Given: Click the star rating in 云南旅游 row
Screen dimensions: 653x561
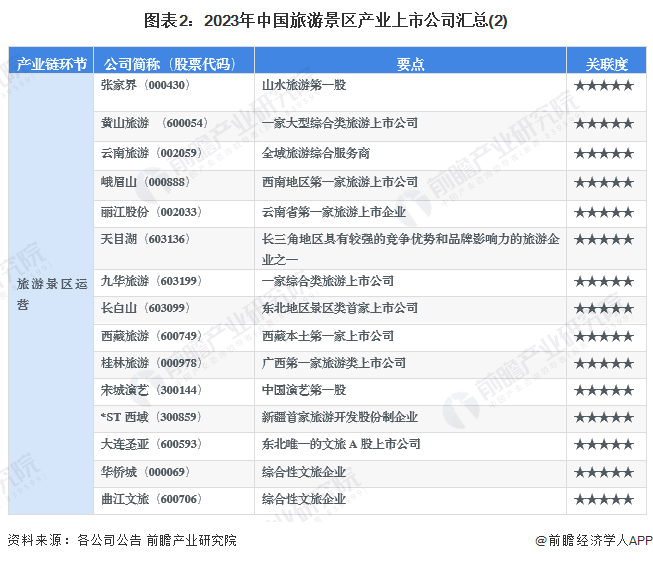Looking at the screenshot, I should tap(604, 153).
